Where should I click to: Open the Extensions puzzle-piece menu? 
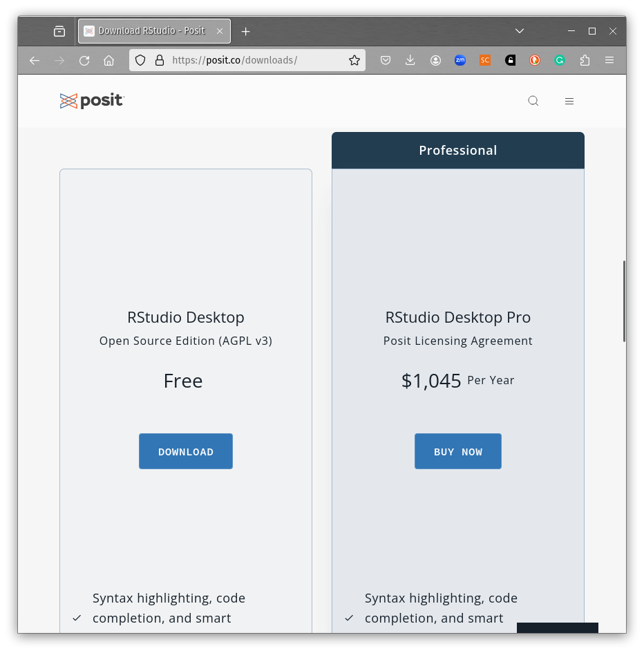pyautogui.click(x=585, y=61)
